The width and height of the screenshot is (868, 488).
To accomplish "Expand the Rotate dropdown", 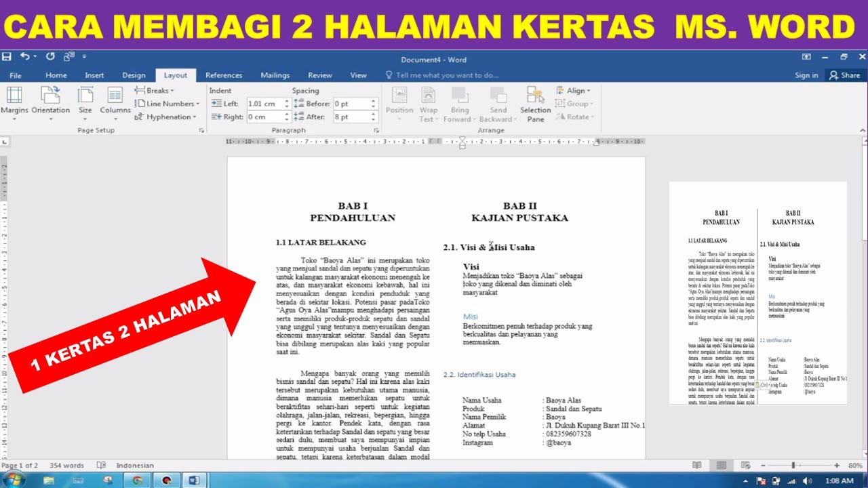I will (574, 117).
